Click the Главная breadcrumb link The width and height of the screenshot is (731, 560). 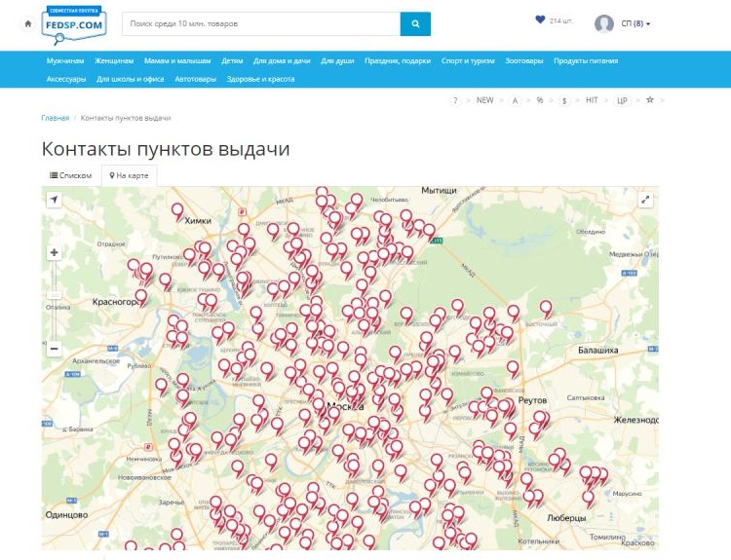(x=55, y=118)
